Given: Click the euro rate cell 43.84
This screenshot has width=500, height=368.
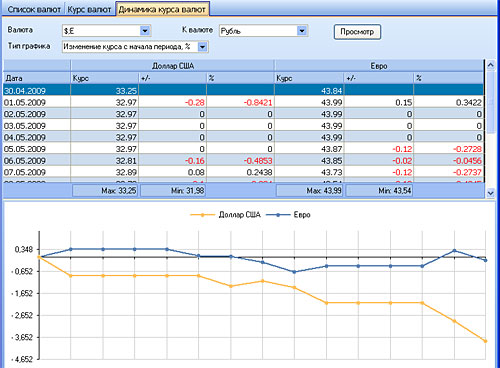Looking at the screenshot, I should 309,90.
